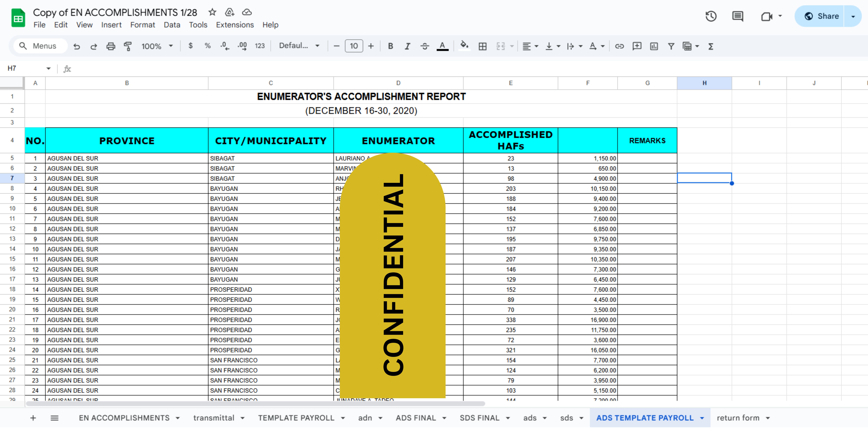Star this document
Screen dimensions: 868x434
point(212,12)
